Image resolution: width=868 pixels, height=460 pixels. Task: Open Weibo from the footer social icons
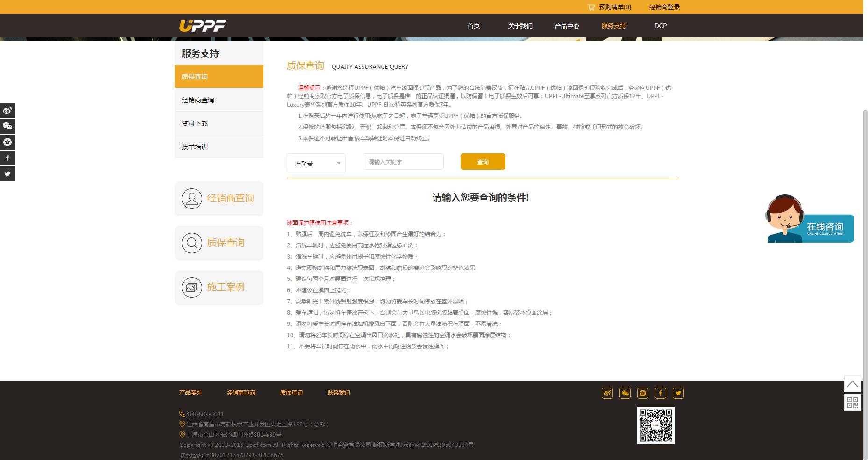click(607, 393)
